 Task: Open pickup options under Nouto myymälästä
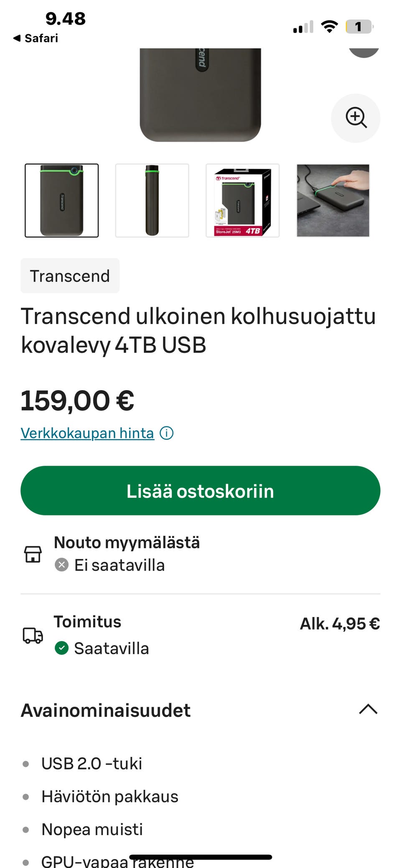[127, 542]
